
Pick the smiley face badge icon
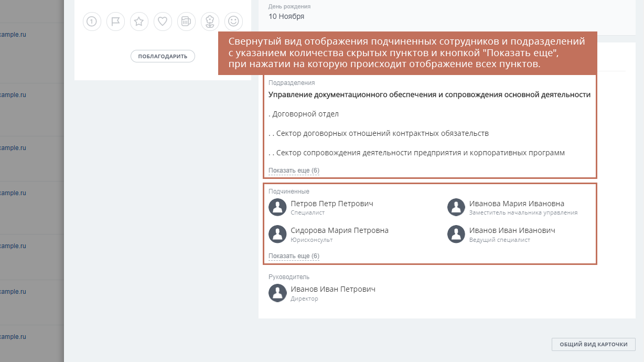tap(233, 22)
